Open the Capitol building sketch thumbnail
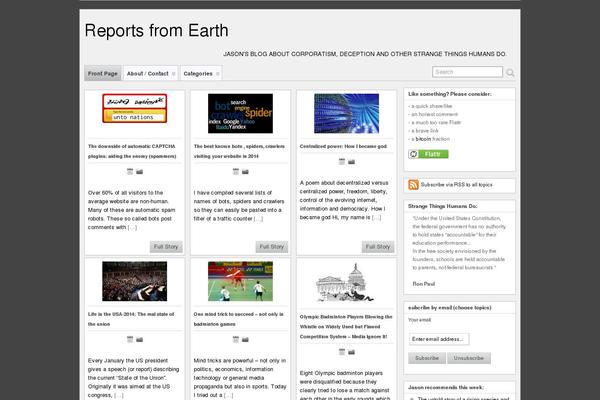The image size is (600, 400). pos(346,283)
